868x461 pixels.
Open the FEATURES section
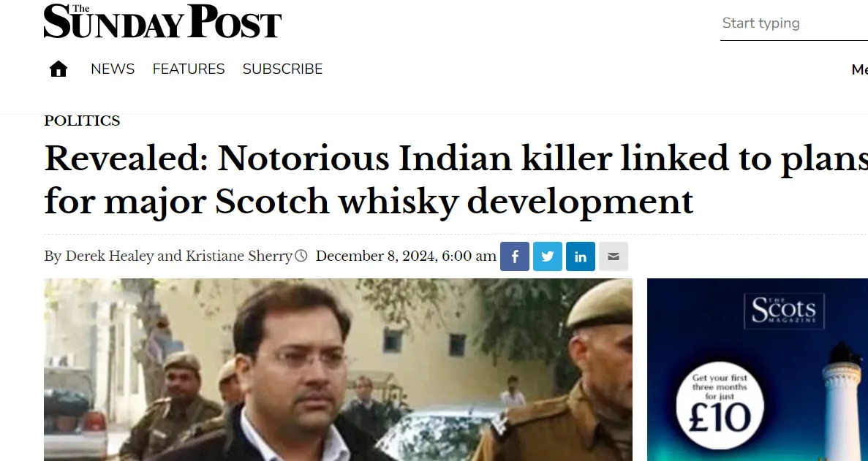coord(189,69)
